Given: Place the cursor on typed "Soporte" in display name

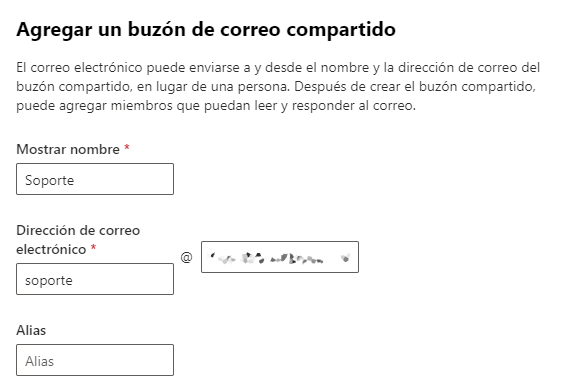Looking at the screenshot, I should point(49,180).
